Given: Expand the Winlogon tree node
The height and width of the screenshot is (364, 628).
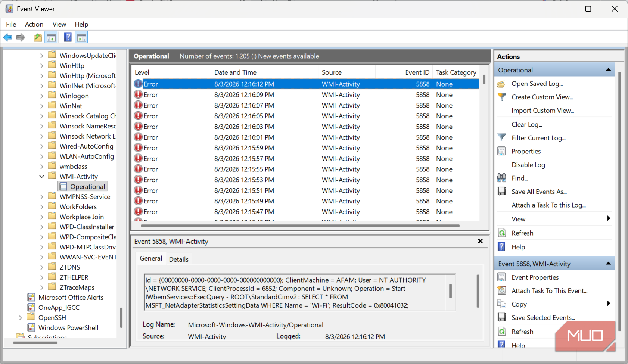Looking at the screenshot, I should point(41,96).
